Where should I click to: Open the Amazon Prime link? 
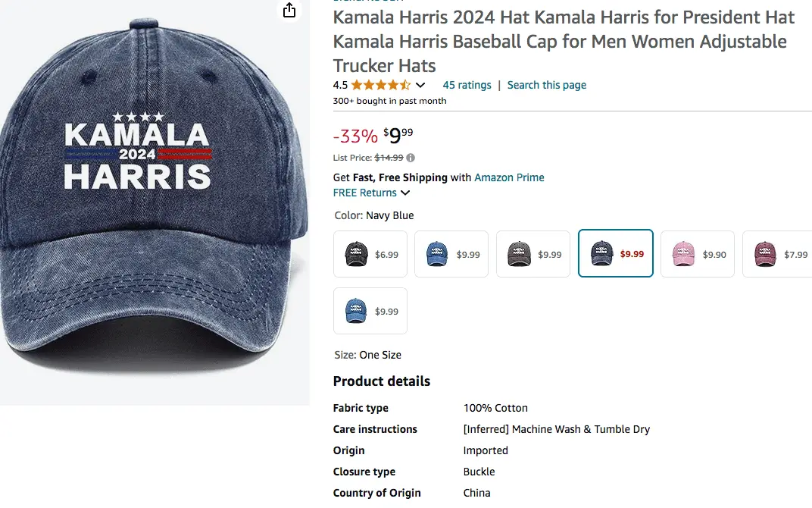click(x=509, y=177)
